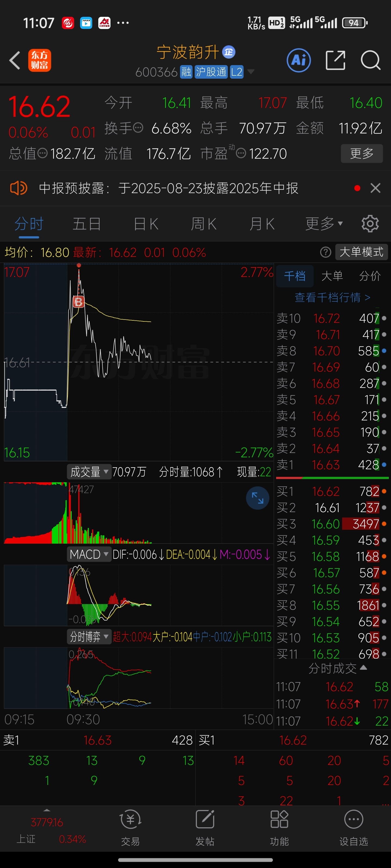
Task: Toggle the 大单模式 button
Action: click(x=362, y=252)
